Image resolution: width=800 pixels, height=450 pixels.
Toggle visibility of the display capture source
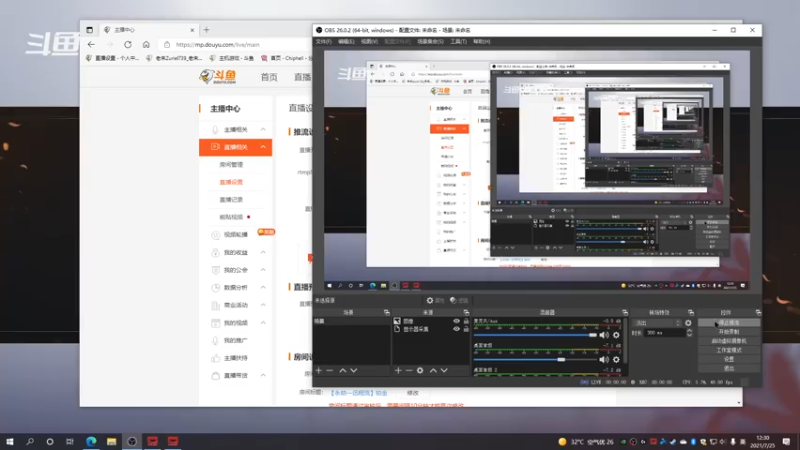point(457,329)
